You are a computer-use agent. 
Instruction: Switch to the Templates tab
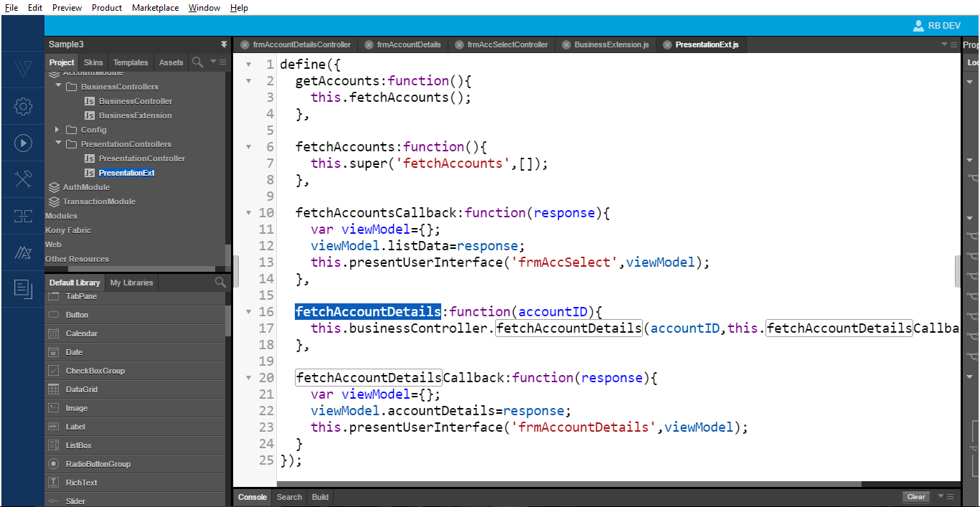(131, 62)
